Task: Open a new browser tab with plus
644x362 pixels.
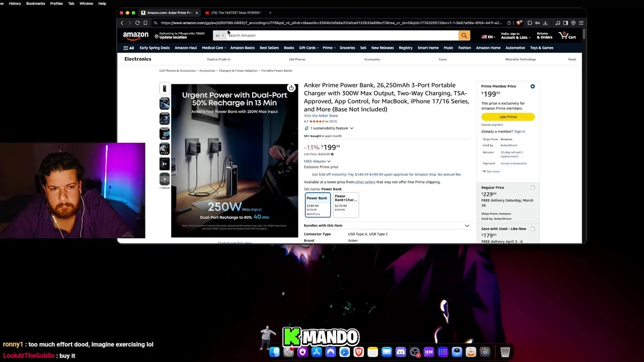Action: coord(270,13)
